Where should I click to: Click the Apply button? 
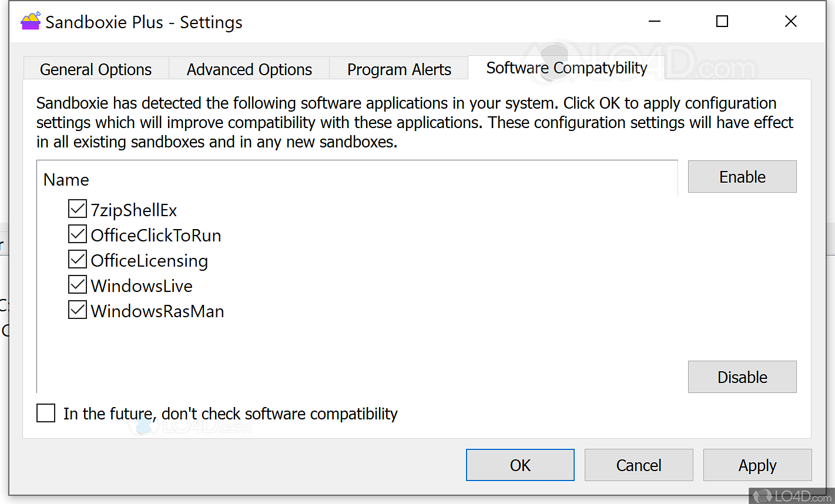click(757, 465)
